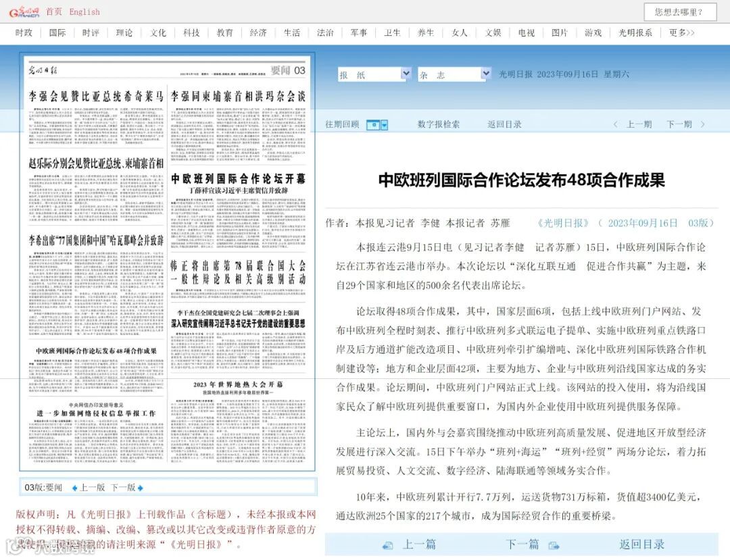Go to the 图片 section
Viewport: 730px width, 560px height.
(x=560, y=32)
